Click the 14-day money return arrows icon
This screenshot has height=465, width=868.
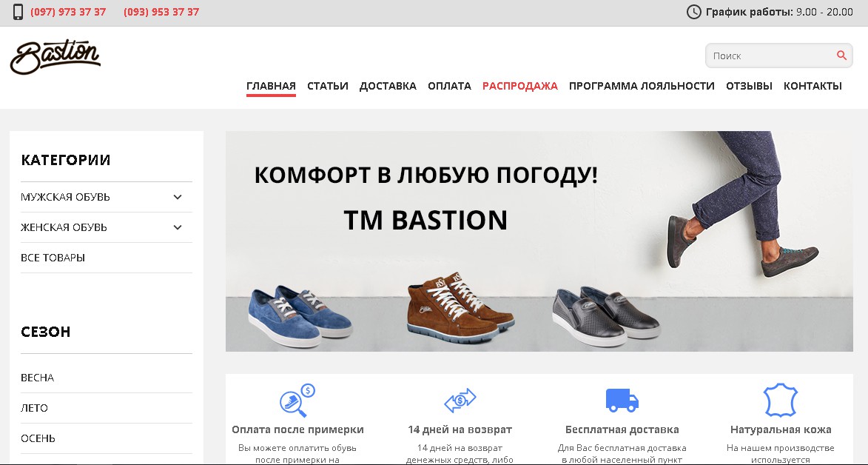(460, 400)
